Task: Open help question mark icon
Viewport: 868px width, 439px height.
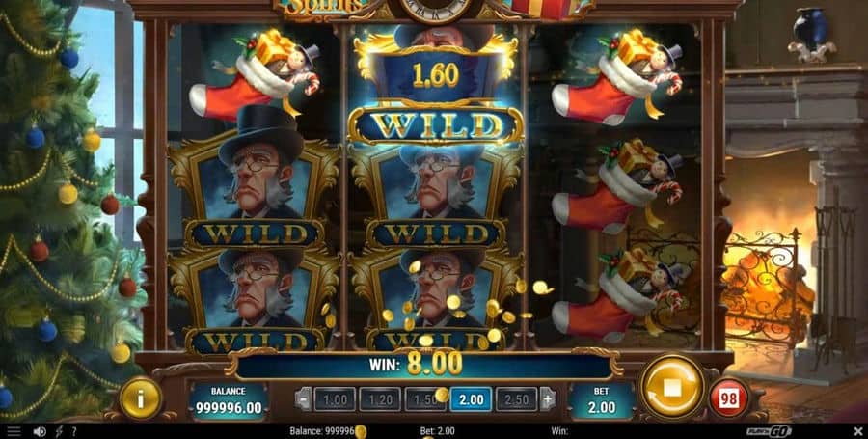Action: click(x=73, y=431)
